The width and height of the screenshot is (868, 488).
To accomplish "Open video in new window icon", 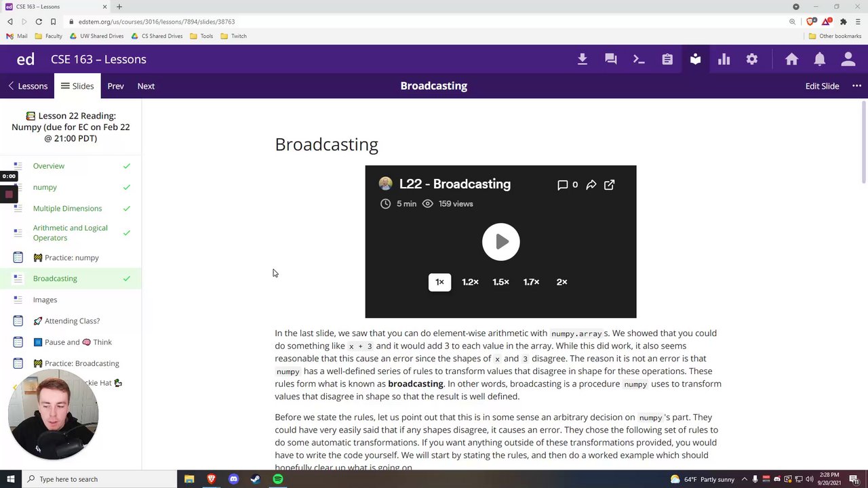I will coord(609,184).
